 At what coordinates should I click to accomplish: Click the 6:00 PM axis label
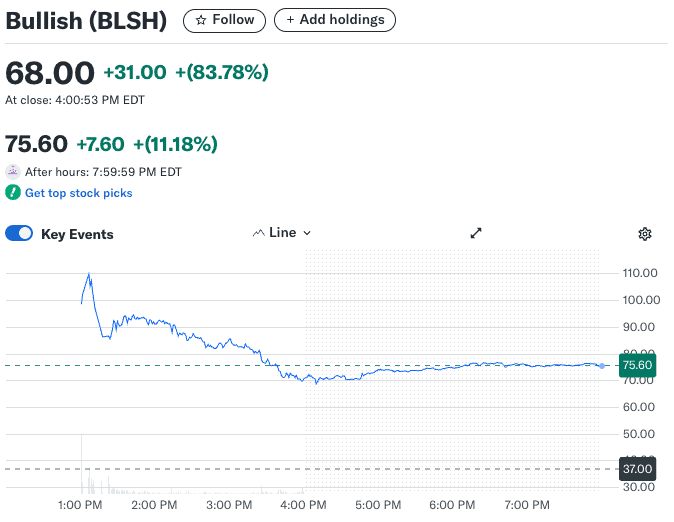[452, 505]
